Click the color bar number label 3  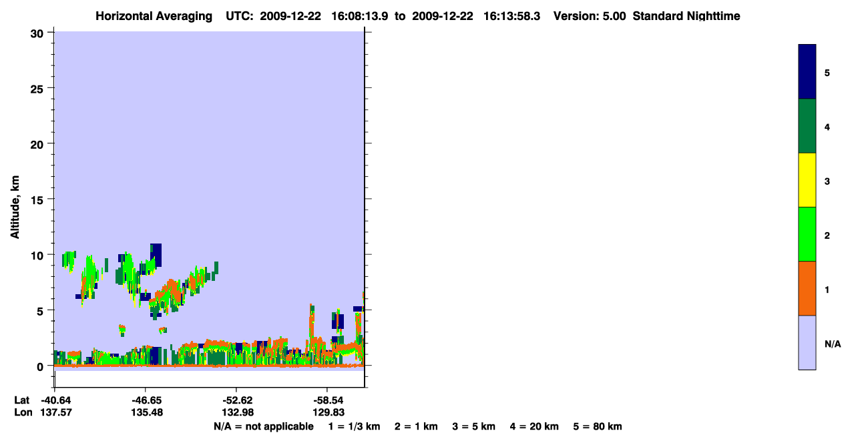click(x=827, y=181)
